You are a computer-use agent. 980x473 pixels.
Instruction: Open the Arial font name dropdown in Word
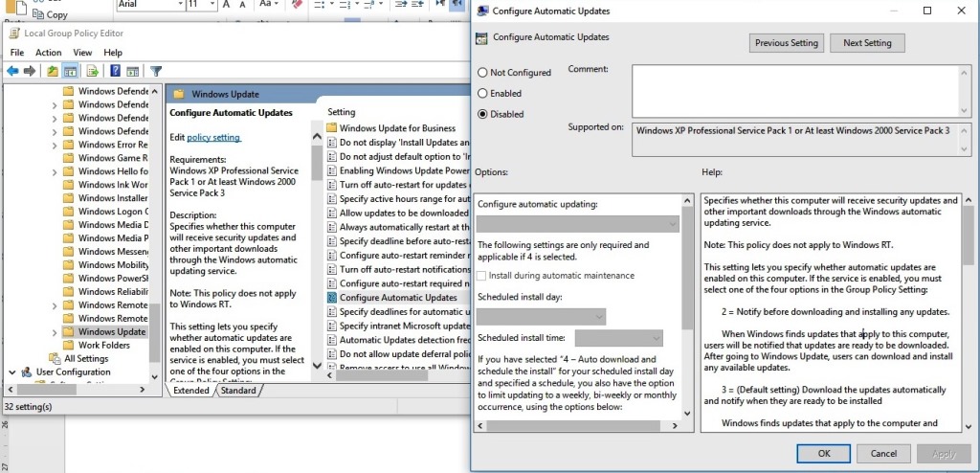(181, 5)
